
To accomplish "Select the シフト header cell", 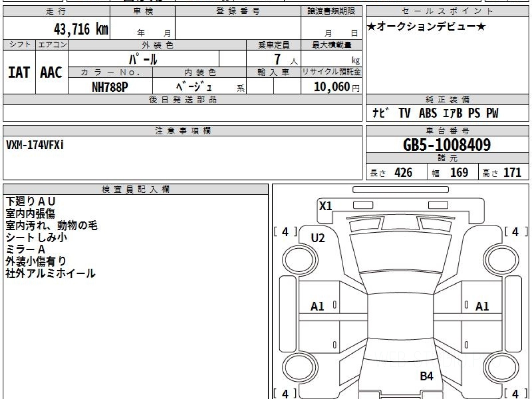I will 20,45.
